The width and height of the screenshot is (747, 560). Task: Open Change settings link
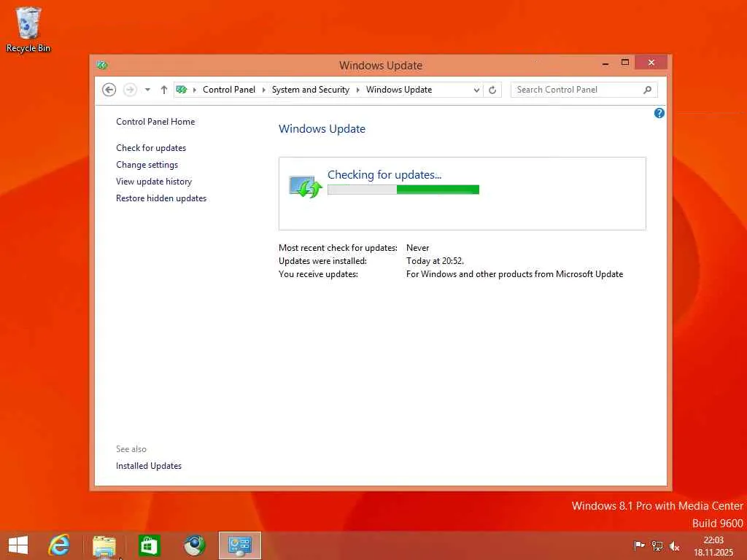147,164
